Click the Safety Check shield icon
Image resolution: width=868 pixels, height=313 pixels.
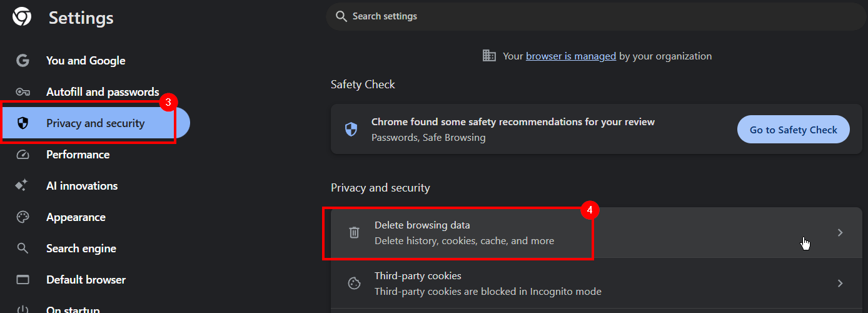pyautogui.click(x=351, y=130)
